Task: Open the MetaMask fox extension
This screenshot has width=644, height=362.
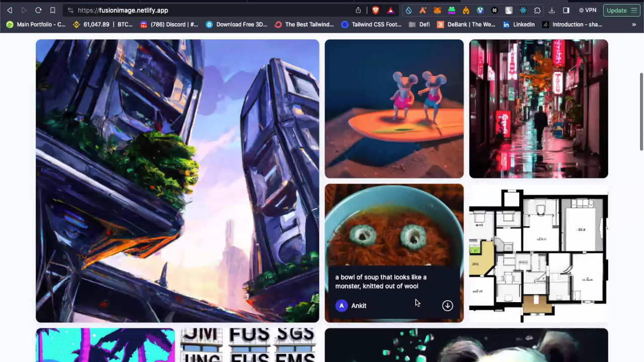Action: click(437, 10)
